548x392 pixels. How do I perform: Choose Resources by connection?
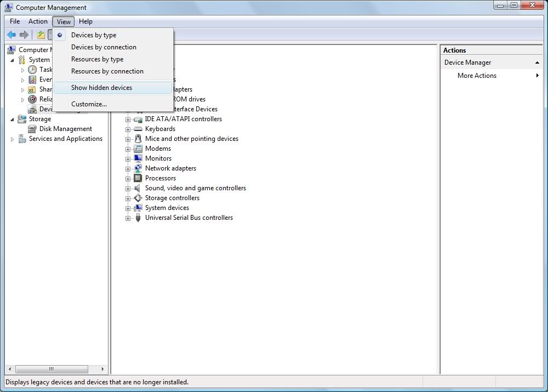[x=113, y=71]
